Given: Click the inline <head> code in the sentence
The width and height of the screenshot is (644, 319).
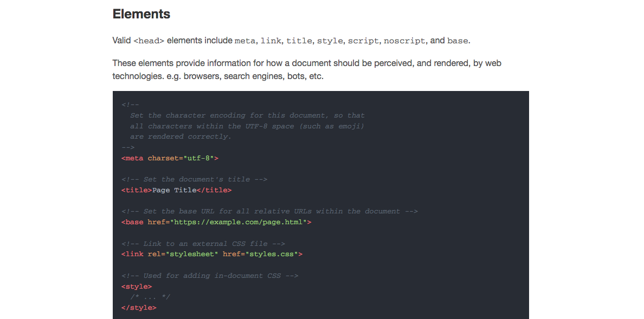Looking at the screenshot, I should (x=149, y=41).
